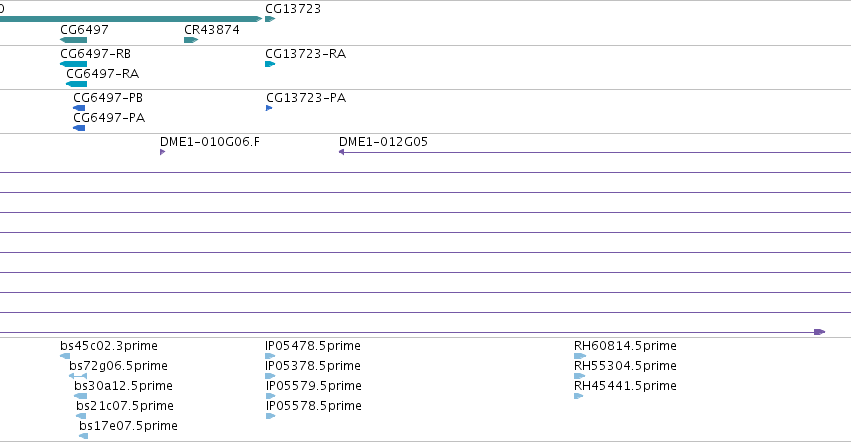Select EST label IP05578.5prime
The height and width of the screenshot is (442, 851).
pos(314,406)
